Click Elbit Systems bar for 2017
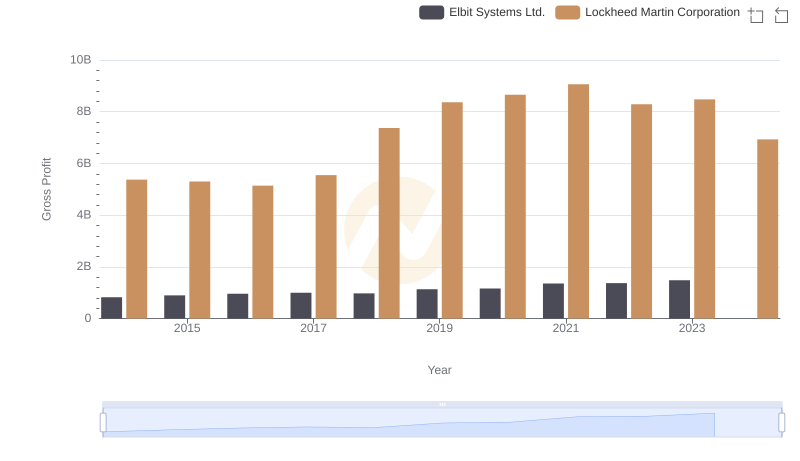The height and width of the screenshot is (461, 800). (x=301, y=305)
